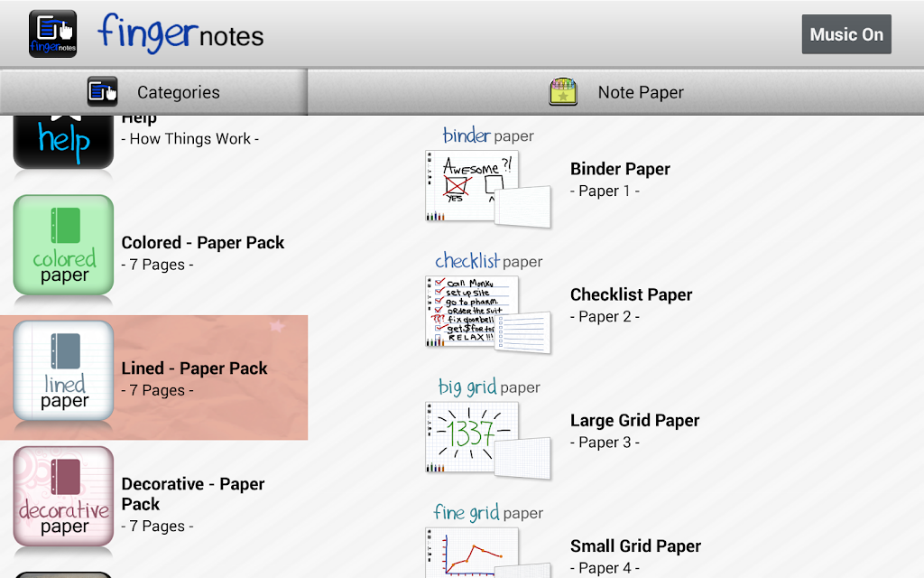Click the 'Paper 3' label
Screen dimensions: 924x578
pos(605,443)
